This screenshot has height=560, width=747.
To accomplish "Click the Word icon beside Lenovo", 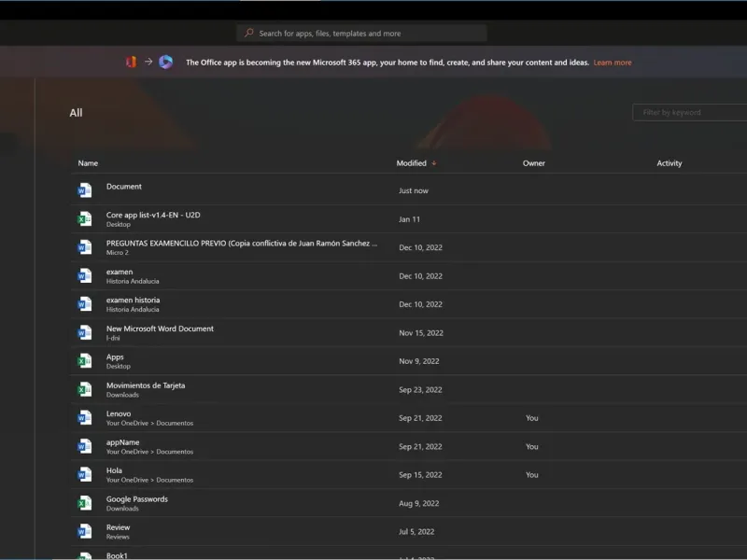I will point(84,417).
